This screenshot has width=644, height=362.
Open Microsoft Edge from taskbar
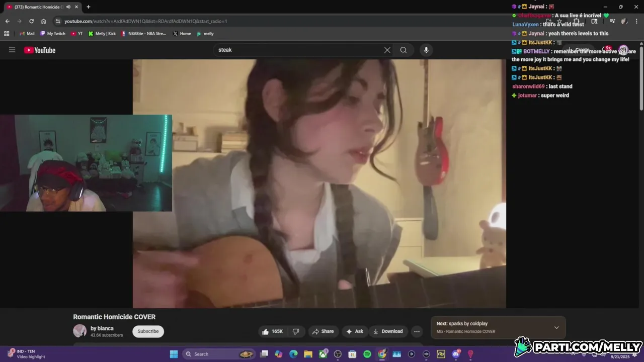pyautogui.click(x=293, y=354)
